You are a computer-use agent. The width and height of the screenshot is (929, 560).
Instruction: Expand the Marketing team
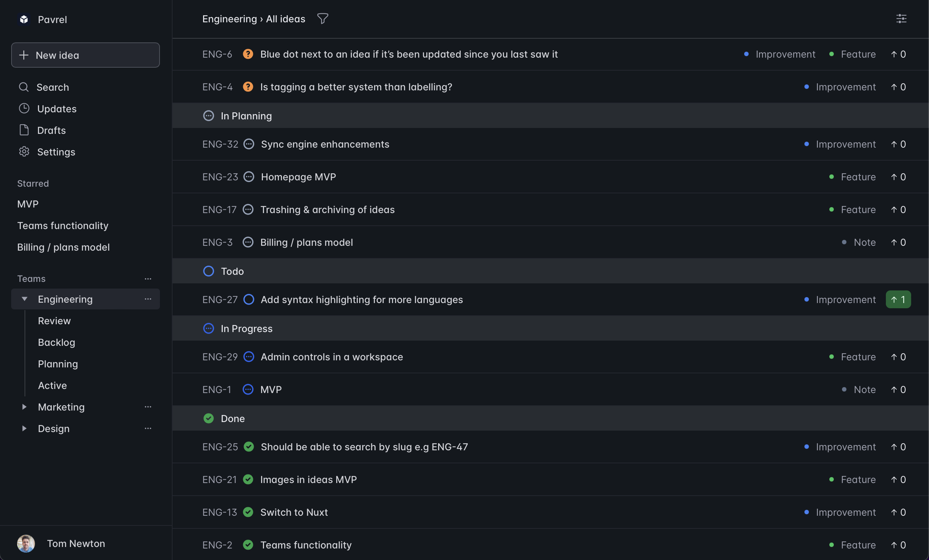coord(24,407)
